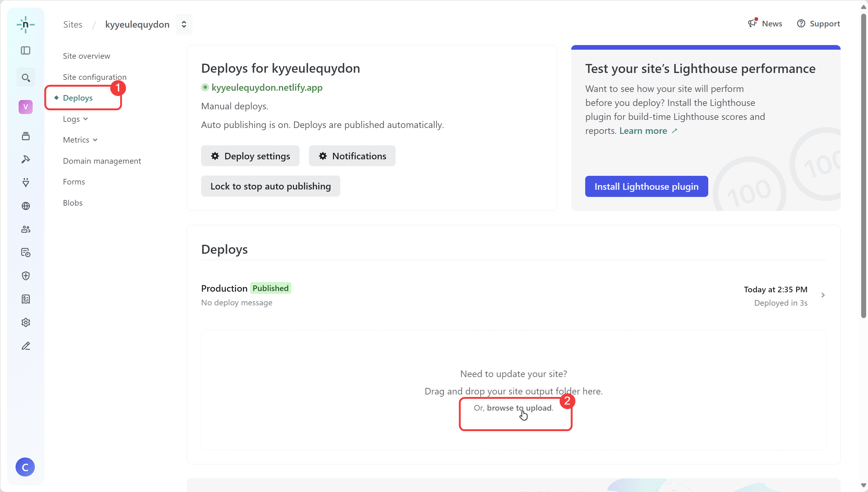
Task: Open the search magnifier icon
Action: (x=25, y=78)
